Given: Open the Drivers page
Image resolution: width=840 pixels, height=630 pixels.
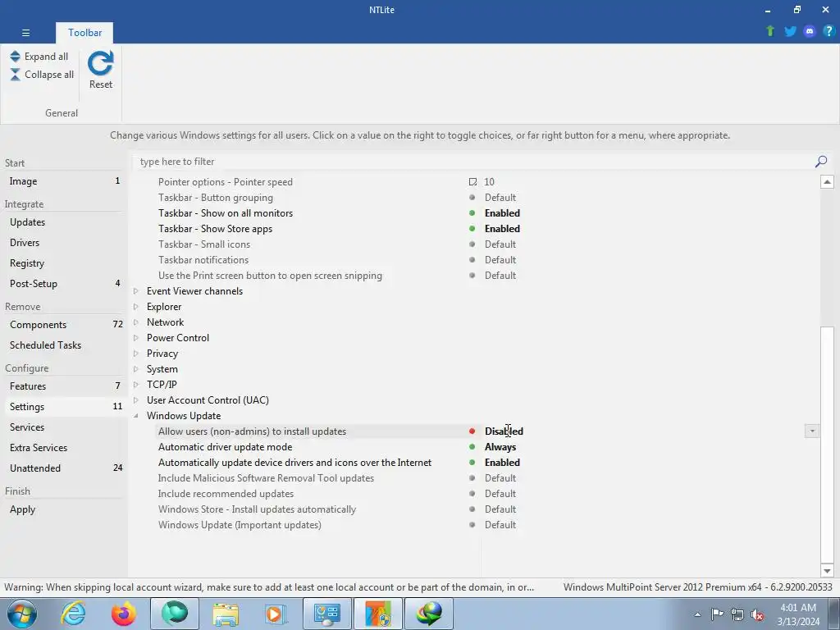Looking at the screenshot, I should 64,242.
